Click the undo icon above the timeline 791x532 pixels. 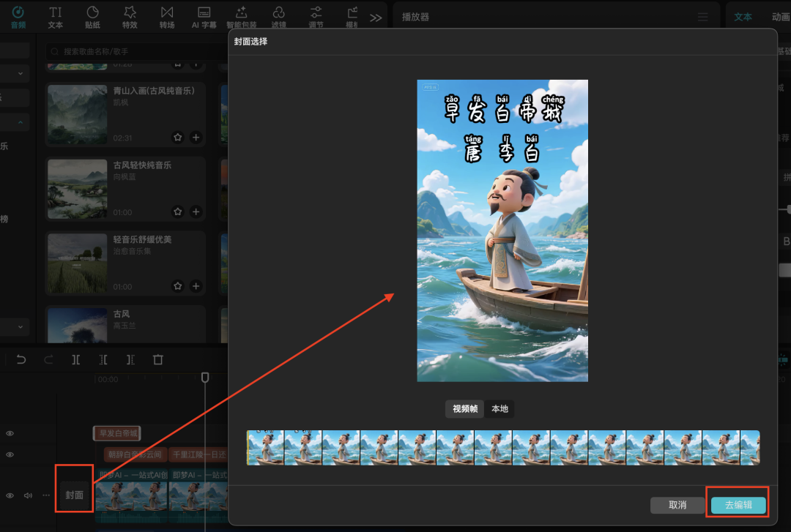click(x=21, y=359)
